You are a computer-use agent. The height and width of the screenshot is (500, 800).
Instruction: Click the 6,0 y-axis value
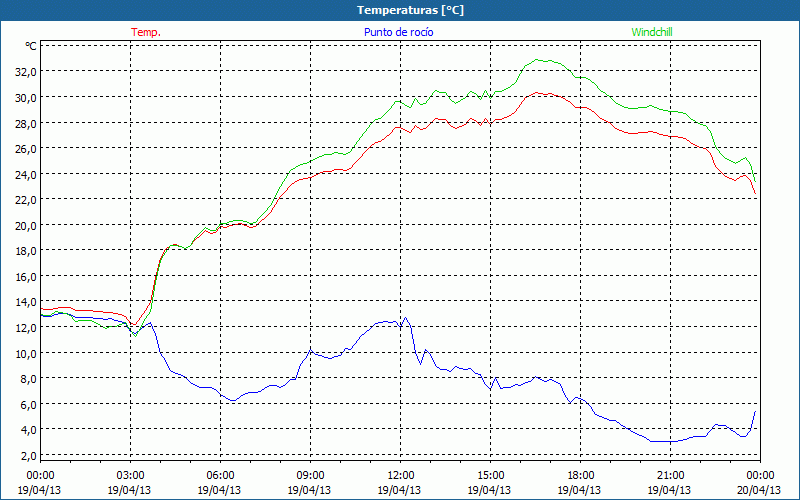pos(29,404)
